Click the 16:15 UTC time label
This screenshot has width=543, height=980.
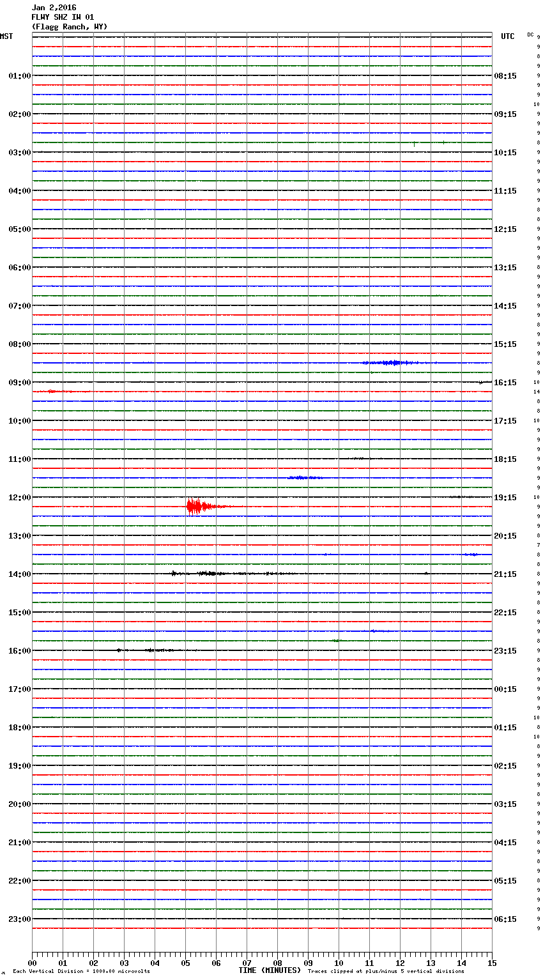click(x=505, y=383)
